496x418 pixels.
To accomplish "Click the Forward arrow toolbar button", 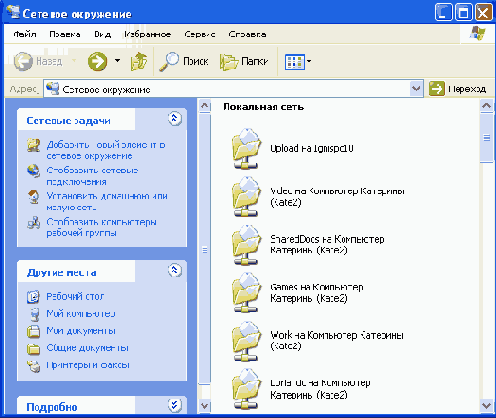I will point(97,62).
